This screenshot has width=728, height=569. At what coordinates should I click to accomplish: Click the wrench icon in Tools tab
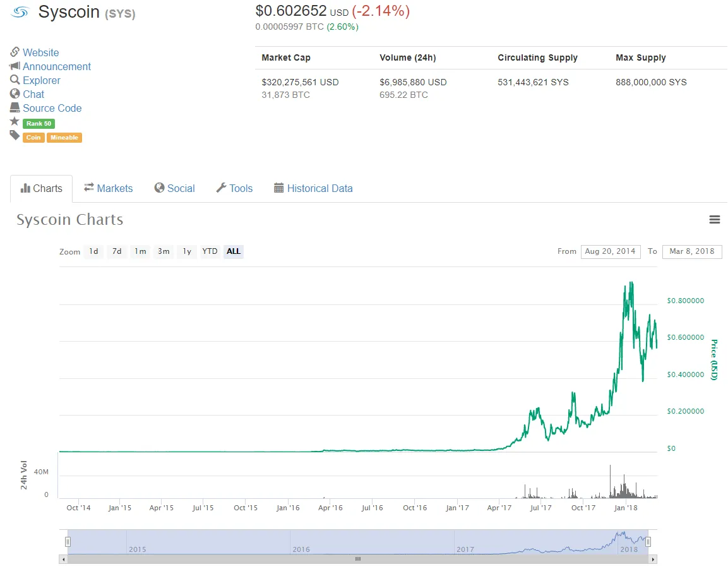pyautogui.click(x=222, y=188)
